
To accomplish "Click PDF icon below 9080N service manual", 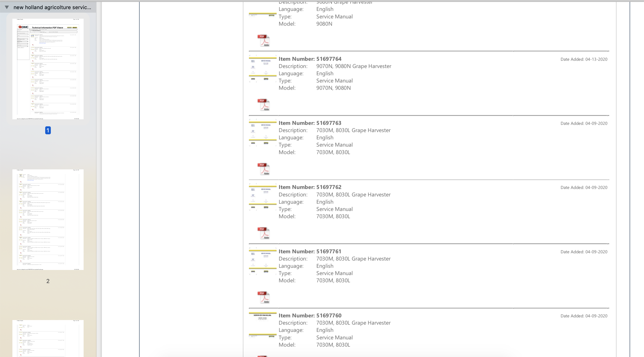I will [263, 40].
